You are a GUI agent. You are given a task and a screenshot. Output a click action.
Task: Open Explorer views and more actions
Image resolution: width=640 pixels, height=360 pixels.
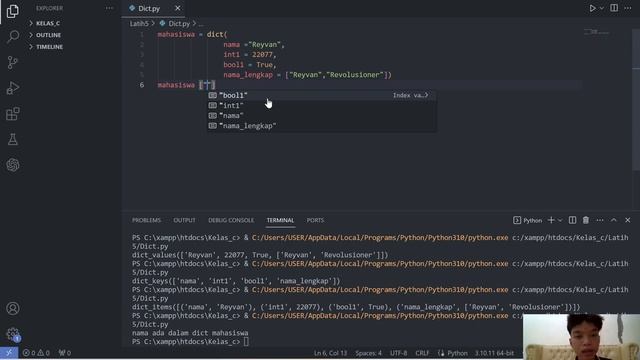(x=109, y=8)
